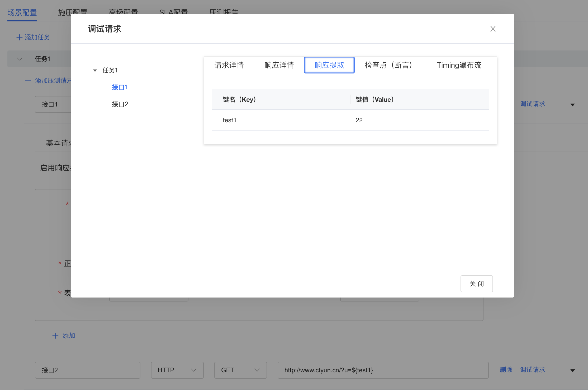This screenshot has height=390, width=588.
Task: Collapse 任务1 panel with chevron icon
Action: point(20,59)
